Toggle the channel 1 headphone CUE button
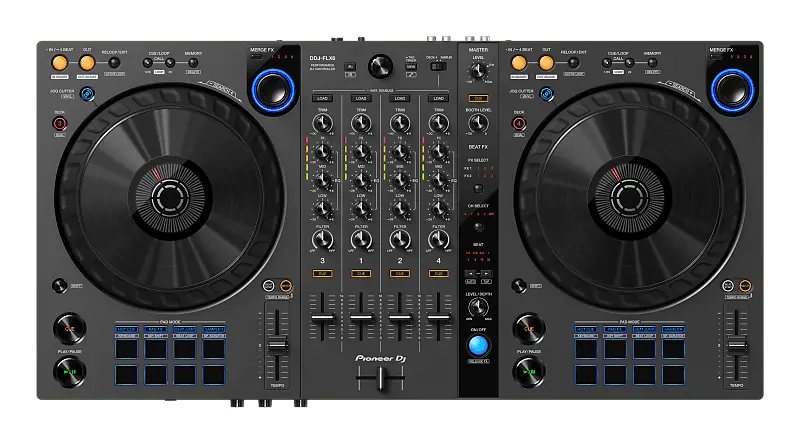Image resolution: width=800 pixels, height=444 pixels. click(362, 273)
